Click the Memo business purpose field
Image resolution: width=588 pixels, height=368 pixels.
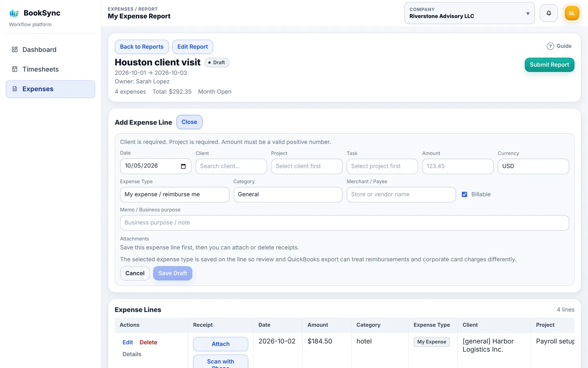[344, 222]
